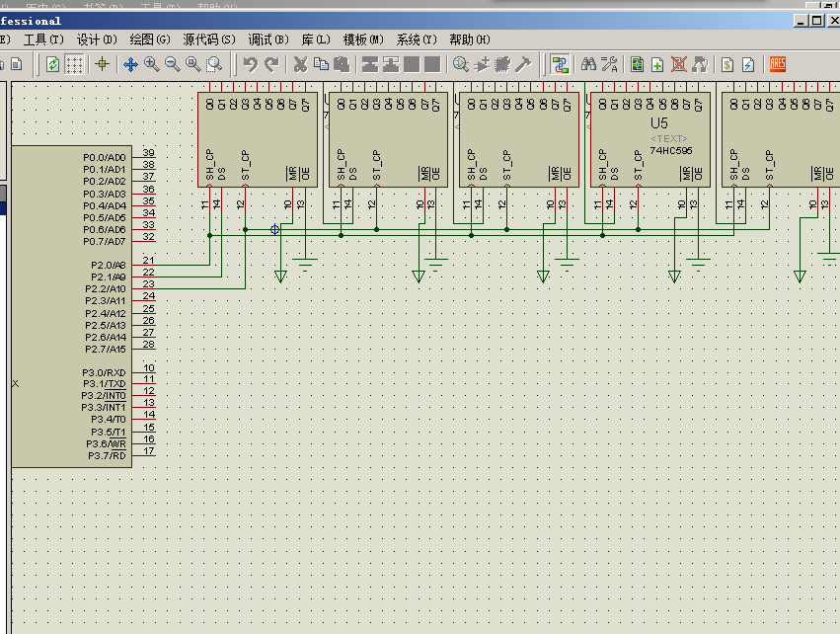840x634 pixels.
Task: Click the Packaging Tool chip icon
Action: pyautogui.click(x=502, y=65)
